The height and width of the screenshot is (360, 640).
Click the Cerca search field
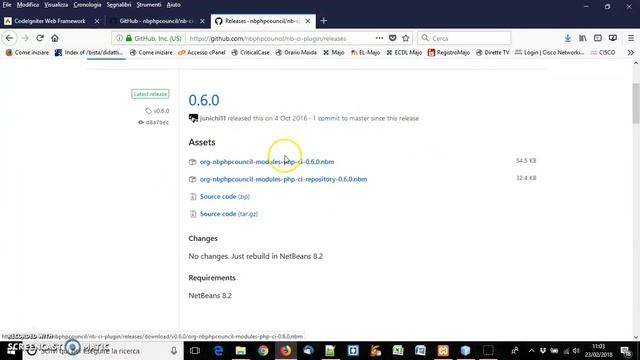point(464,38)
